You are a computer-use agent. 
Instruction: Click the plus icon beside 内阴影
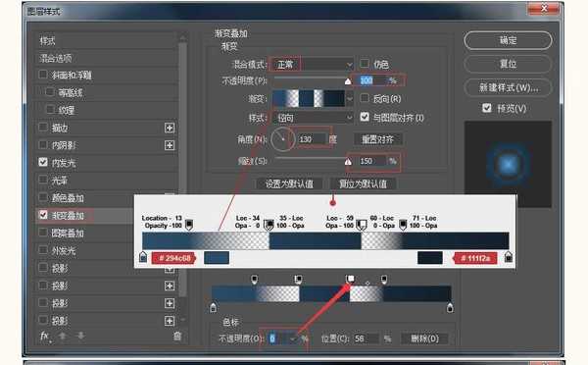click(x=170, y=145)
